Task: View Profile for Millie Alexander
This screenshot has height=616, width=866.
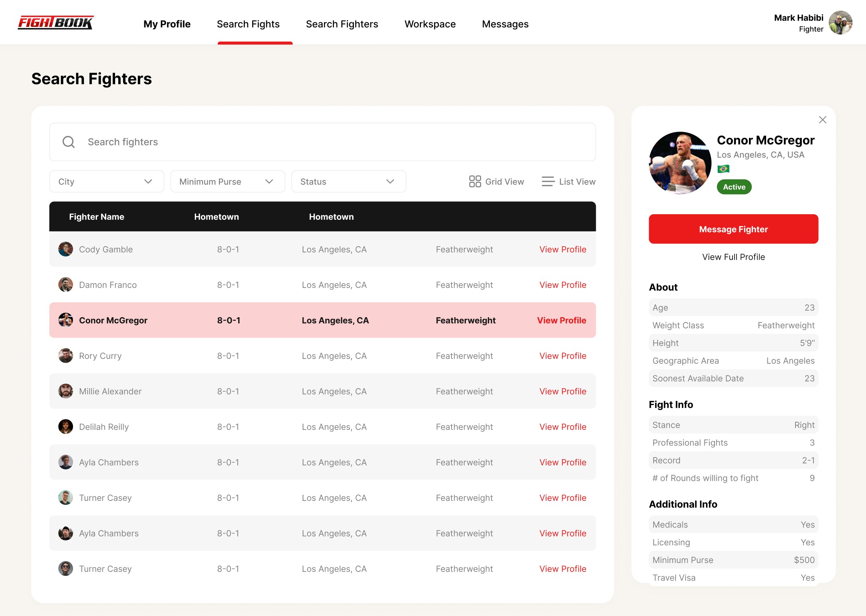Action: pyautogui.click(x=563, y=391)
